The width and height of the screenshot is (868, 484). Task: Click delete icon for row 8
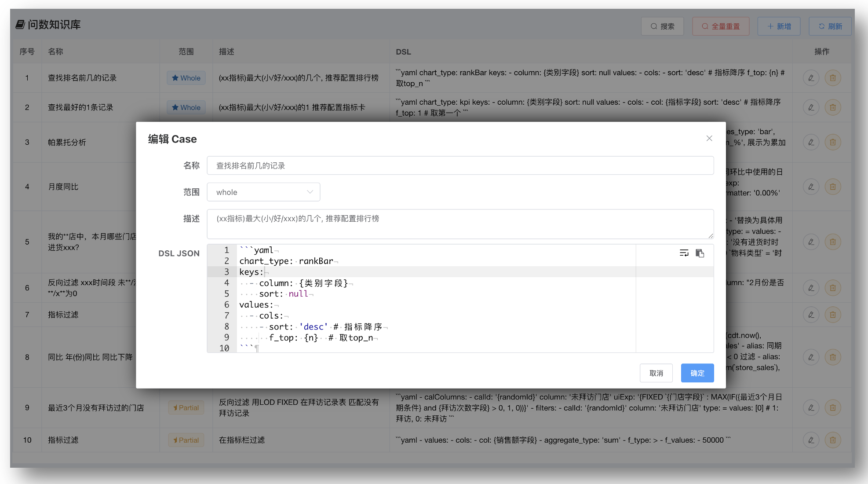pos(833,357)
